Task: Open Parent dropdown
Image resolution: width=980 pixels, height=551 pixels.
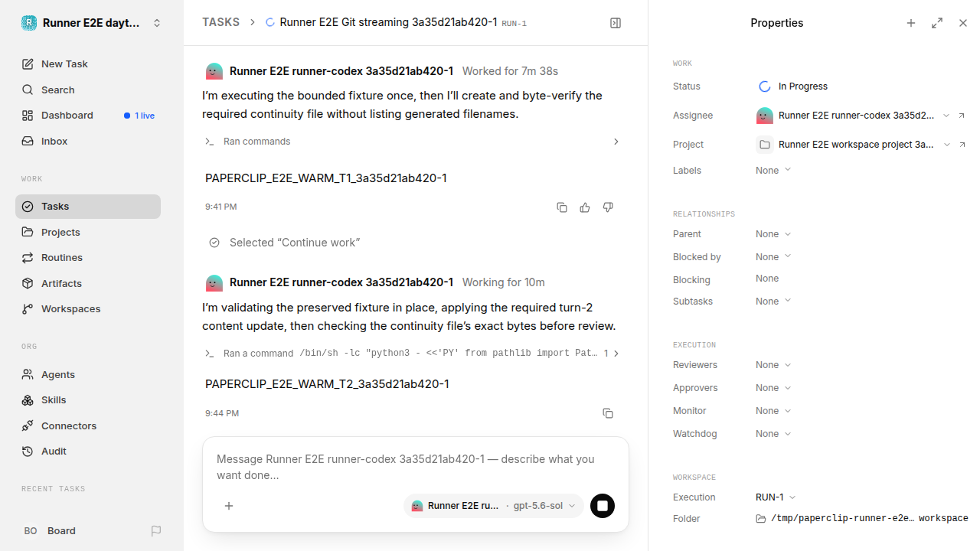Action: [773, 234]
